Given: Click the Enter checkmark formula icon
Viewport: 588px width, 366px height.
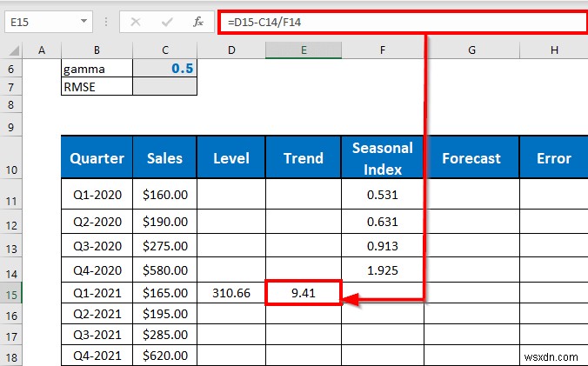Looking at the screenshot, I should point(167,22).
